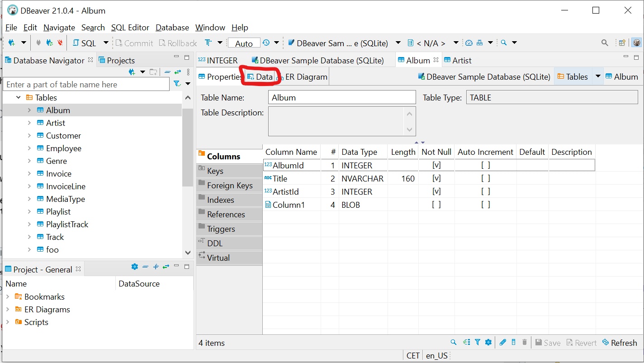Open SQL editor from main toolbar
The height and width of the screenshot is (363, 644).
84,43
